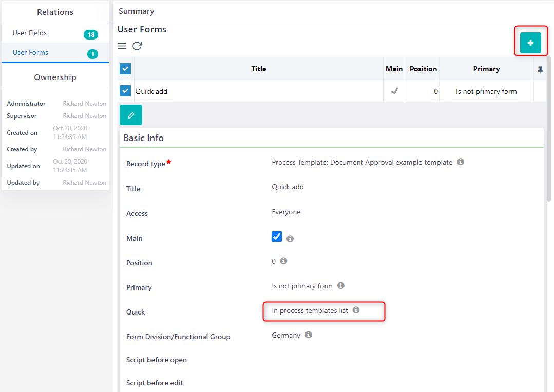Refresh the User Forms list

(x=137, y=46)
